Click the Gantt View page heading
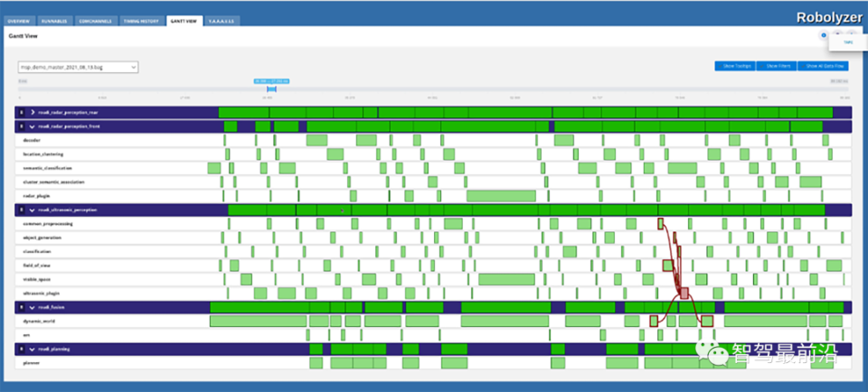The image size is (868, 392). tap(24, 36)
